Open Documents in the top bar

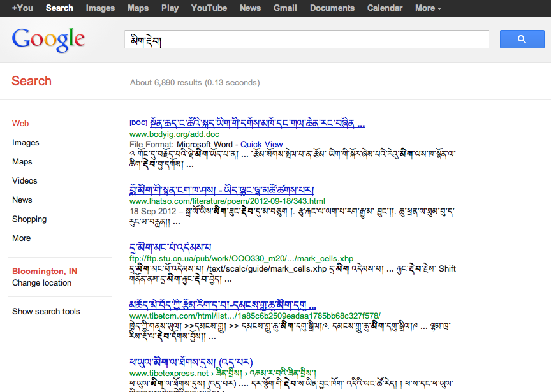(x=332, y=8)
